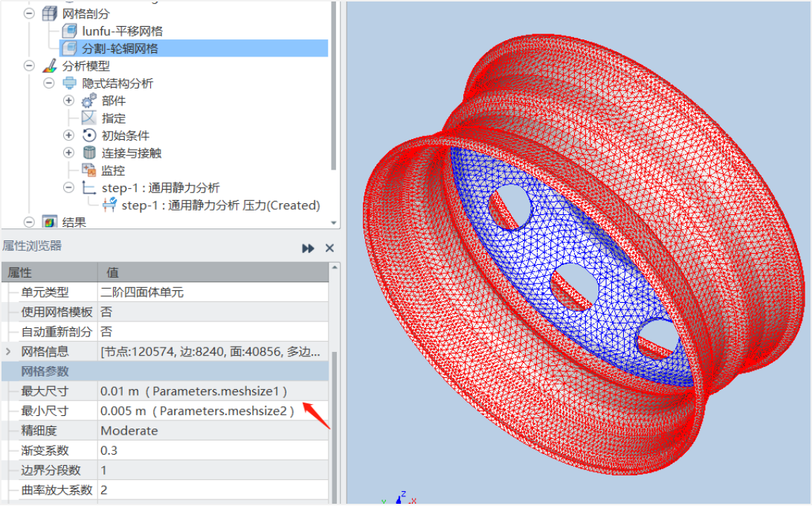Select 分割-轮辋网格 tree item
The height and width of the screenshot is (506, 812).
point(120,48)
